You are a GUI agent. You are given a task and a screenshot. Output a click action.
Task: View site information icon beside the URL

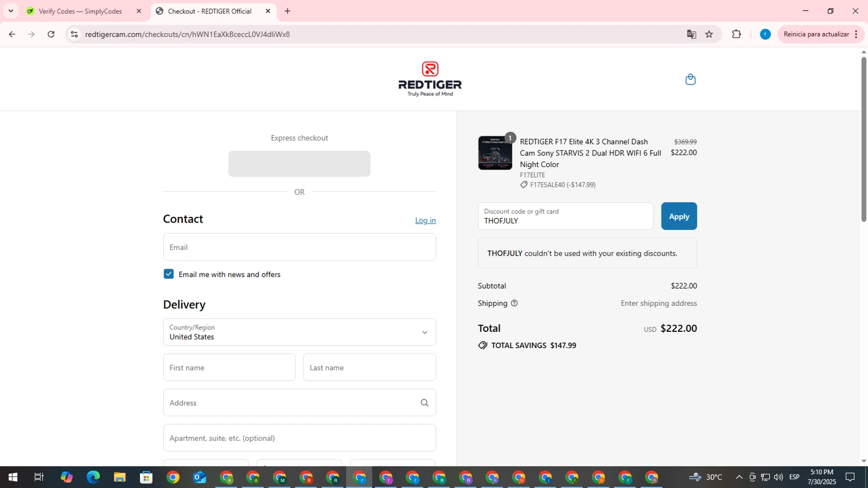[x=74, y=34]
